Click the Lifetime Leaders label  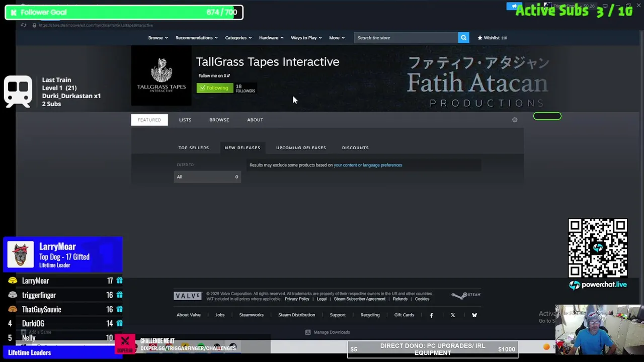[30, 352]
